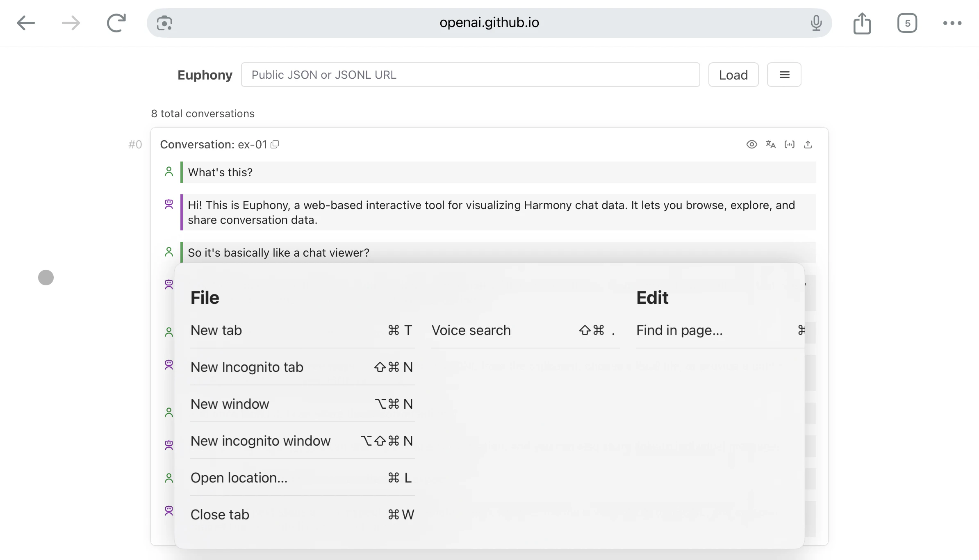Image resolution: width=979 pixels, height=560 pixels.
Task: Open the translate view for conversation ex-01
Action: pos(770,144)
